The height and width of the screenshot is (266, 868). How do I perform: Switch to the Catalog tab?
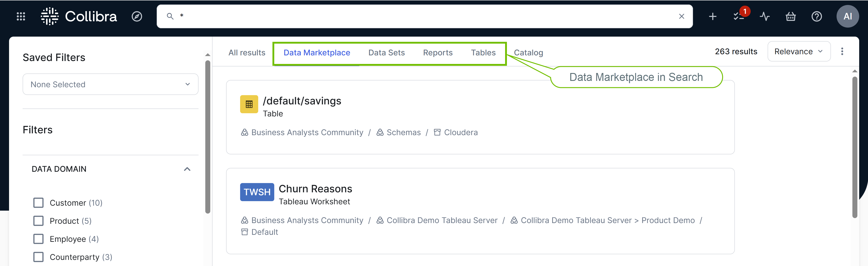click(528, 52)
